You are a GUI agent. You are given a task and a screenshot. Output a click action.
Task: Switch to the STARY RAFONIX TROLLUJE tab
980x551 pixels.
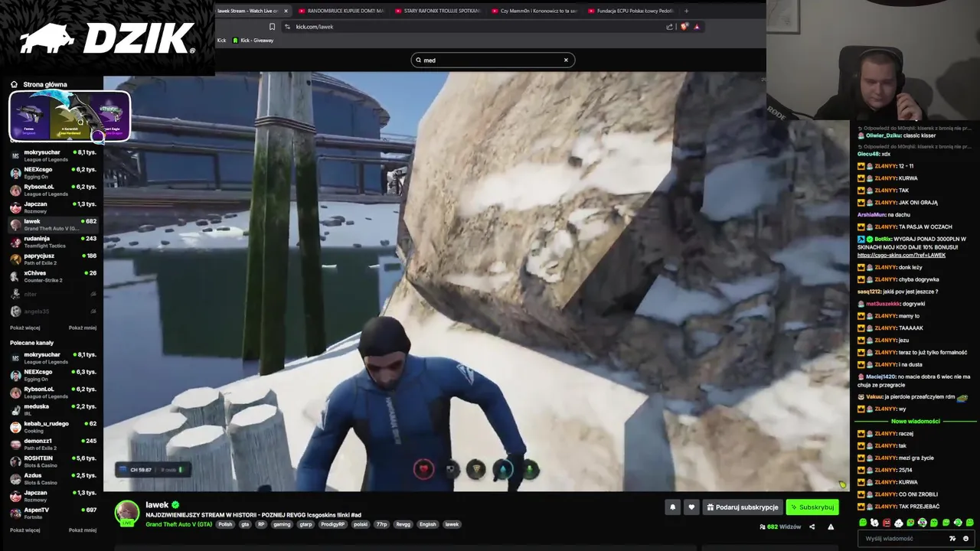point(437,11)
